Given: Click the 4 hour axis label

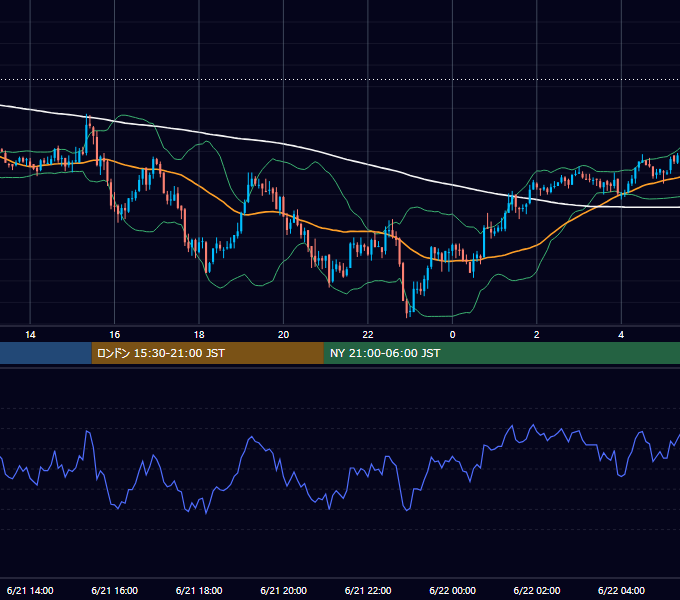Looking at the screenshot, I should (x=621, y=335).
